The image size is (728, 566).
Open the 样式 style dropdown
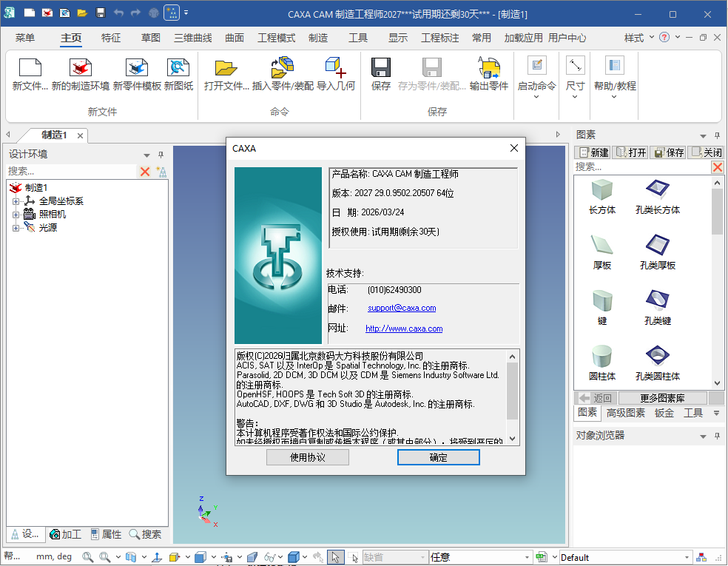click(x=639, y=38)
